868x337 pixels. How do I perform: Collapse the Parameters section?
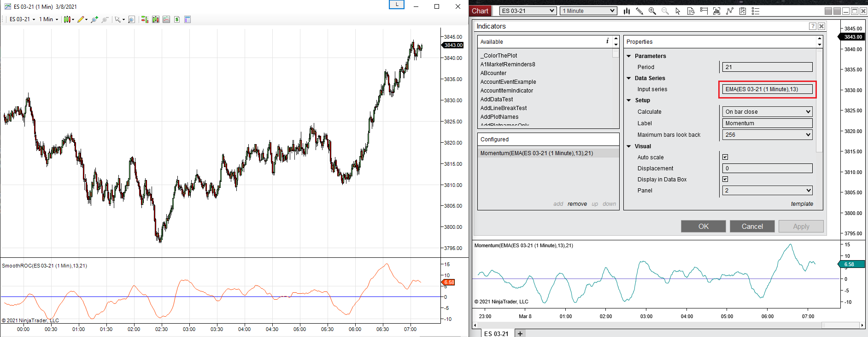629,56
